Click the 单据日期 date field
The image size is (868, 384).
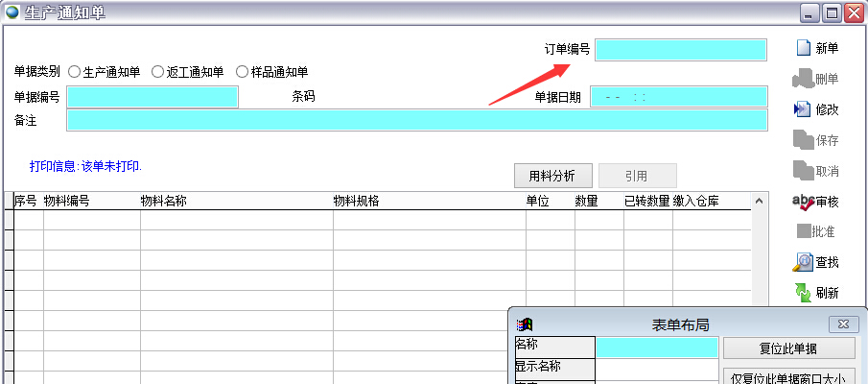tap(679, 97)
